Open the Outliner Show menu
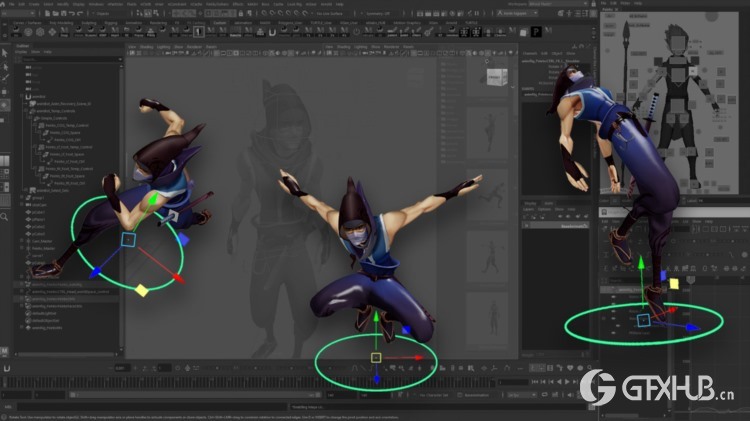 tap(35, 52)
